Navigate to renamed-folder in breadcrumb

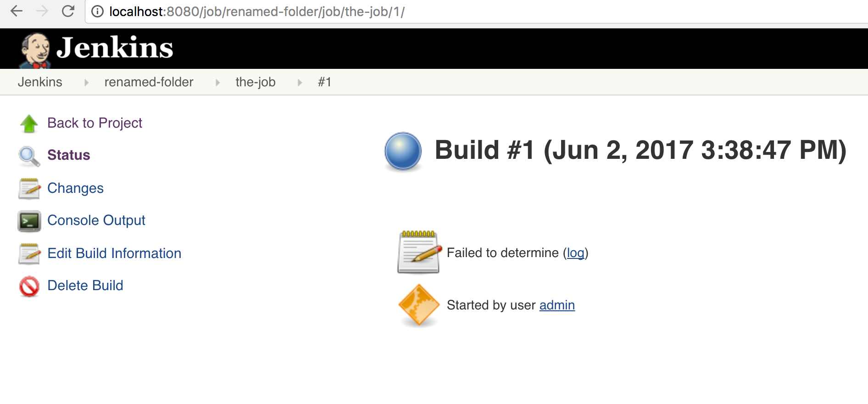(149, 82)
